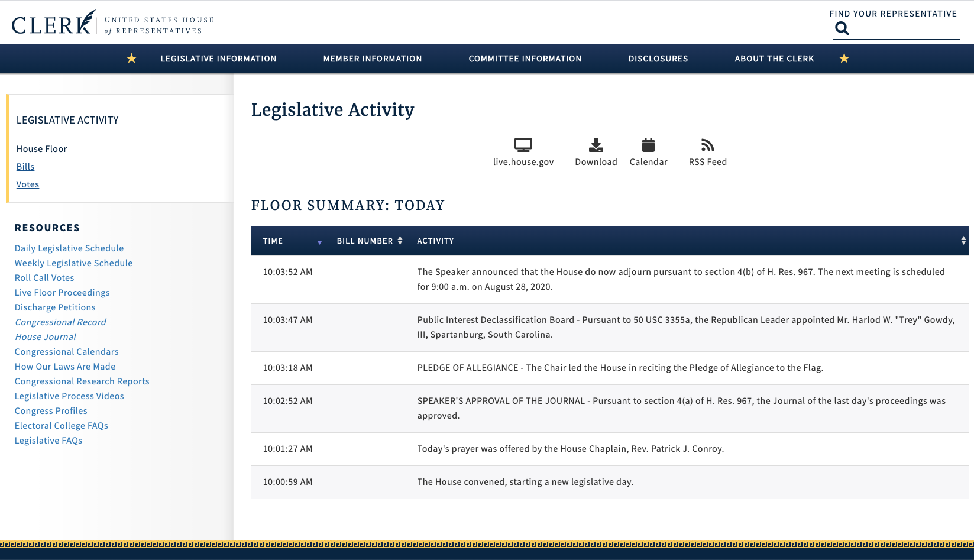The height and width of the screenshot is (560, 974).
Task: Open Member Information menu
Action: point(373,59)
